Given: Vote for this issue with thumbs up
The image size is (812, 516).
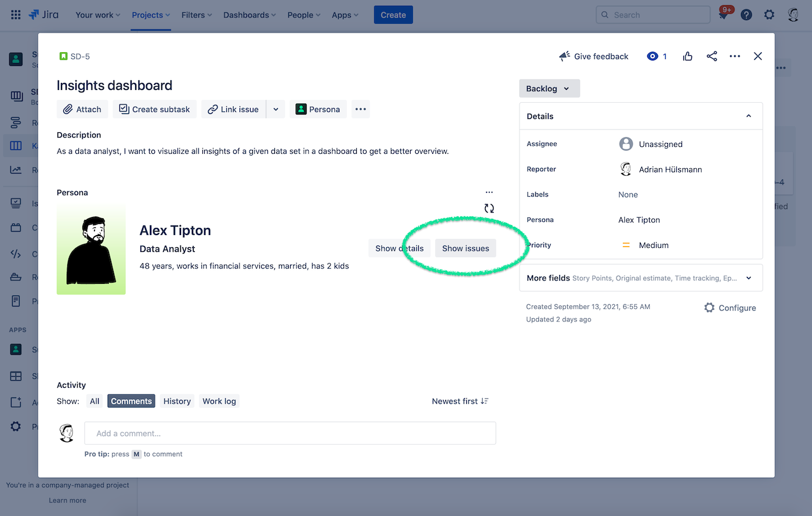Looking at the screenshot, I should [688, 56].
